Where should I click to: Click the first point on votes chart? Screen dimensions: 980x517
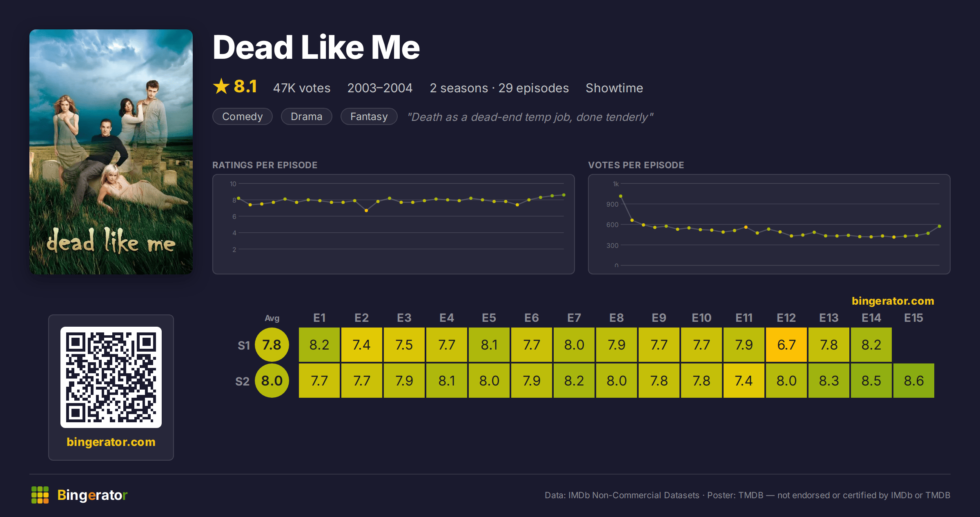pos(621,196)
